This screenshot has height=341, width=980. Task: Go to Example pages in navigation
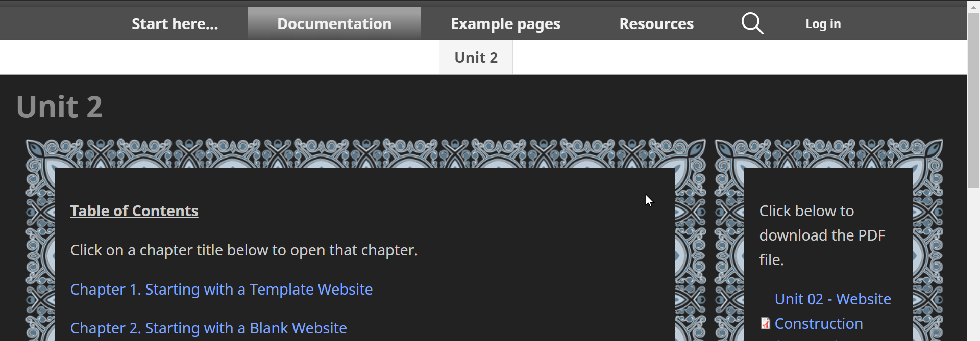click(x=505, y=23)
